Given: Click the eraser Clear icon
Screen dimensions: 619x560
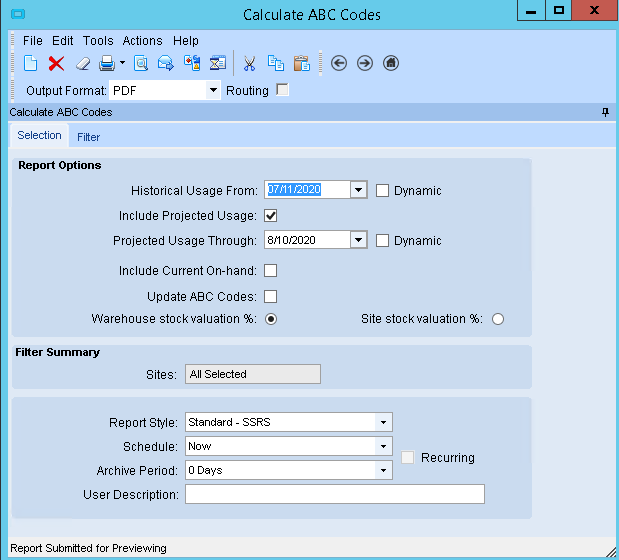Looking at the screenshot, I should pyautogui.click(x=83, y=63).
